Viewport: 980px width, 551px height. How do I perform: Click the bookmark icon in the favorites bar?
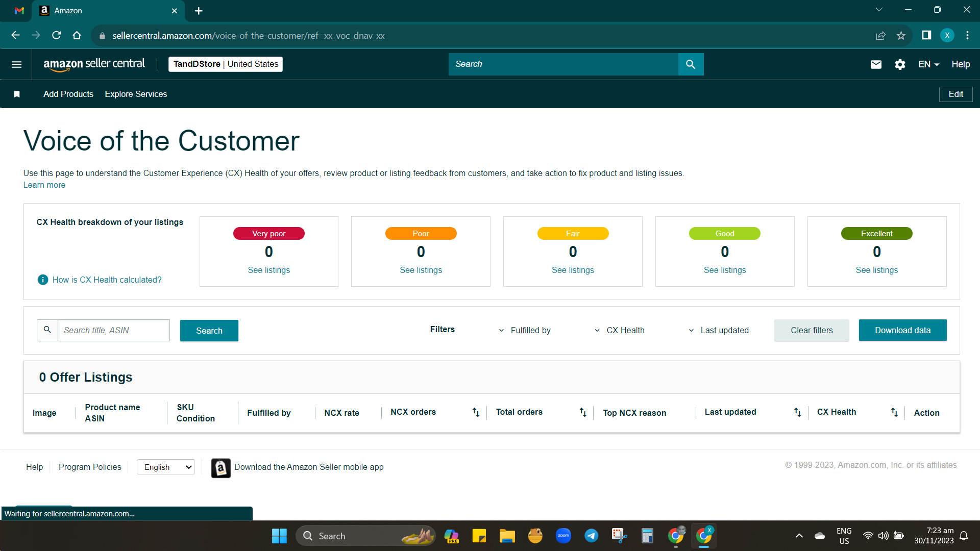17,94
